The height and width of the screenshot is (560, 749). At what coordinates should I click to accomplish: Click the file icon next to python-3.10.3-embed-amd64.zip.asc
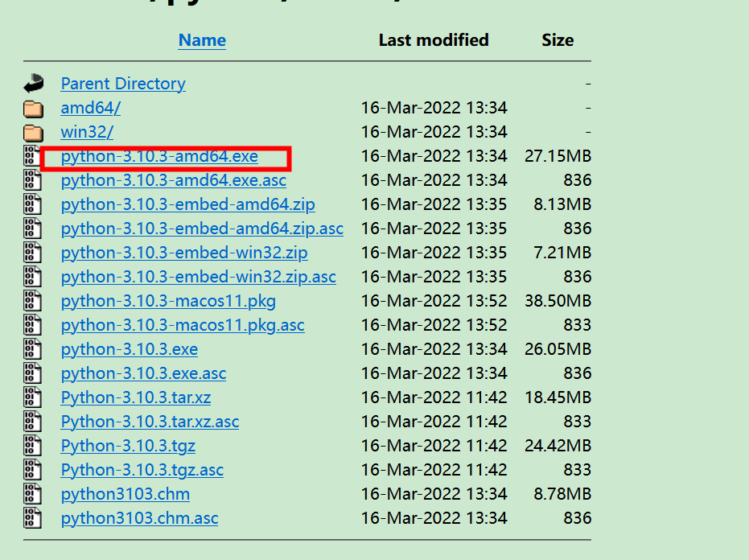(32, 229)
